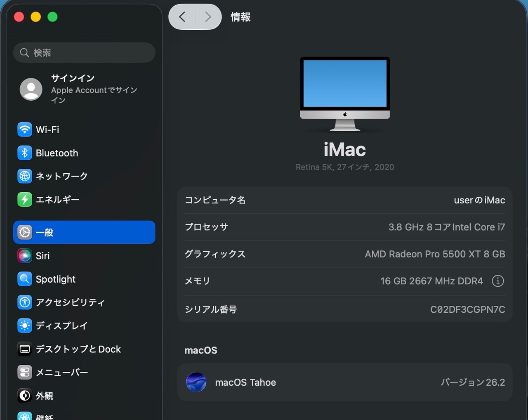Click the user avatar icon for sign-in
Image resolution: width=528 pixels, height=420 pixels.
click(x=31, y=89)
